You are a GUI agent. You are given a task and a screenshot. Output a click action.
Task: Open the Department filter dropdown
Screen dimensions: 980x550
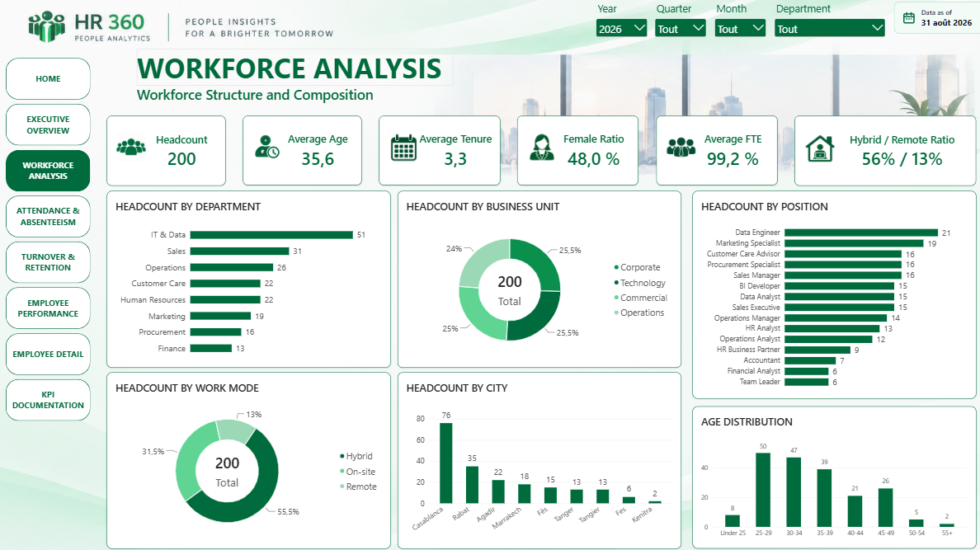click(829, 29)
